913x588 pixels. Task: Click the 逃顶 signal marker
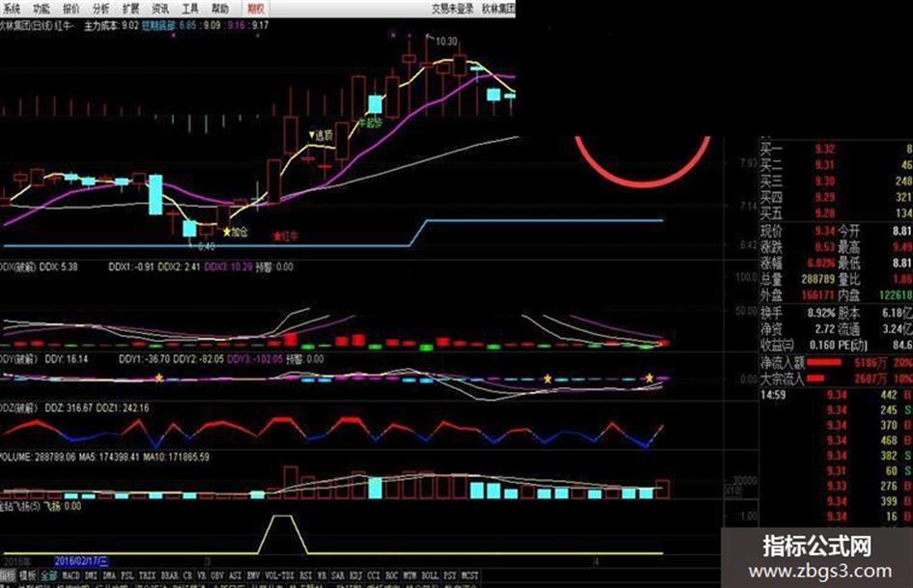[320, 135]
